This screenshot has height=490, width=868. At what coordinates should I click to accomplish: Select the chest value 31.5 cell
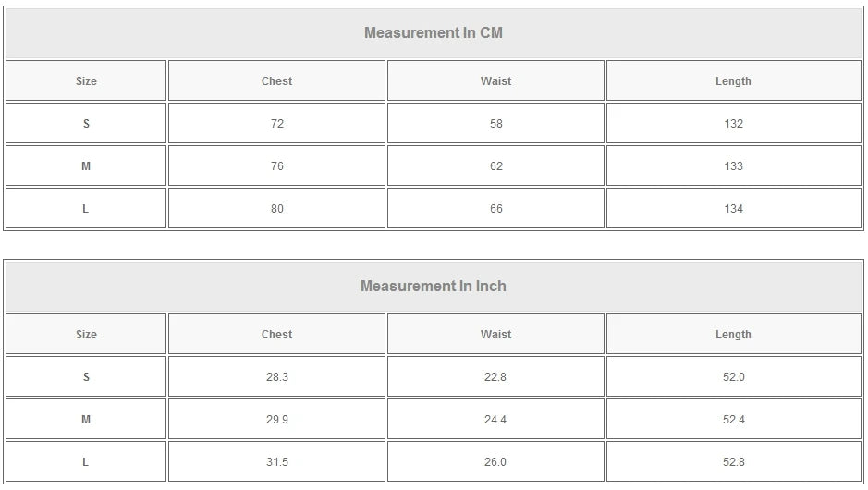click(276, 462)
